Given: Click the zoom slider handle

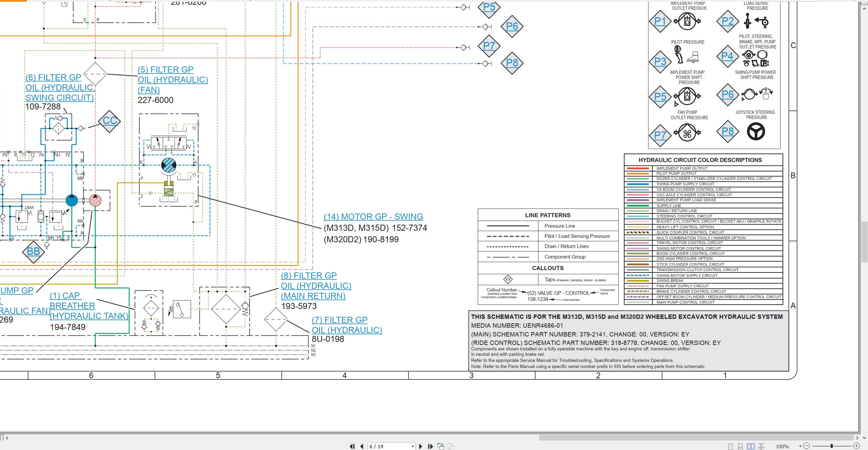Looking at the screenshot, I should click(831, 446).
